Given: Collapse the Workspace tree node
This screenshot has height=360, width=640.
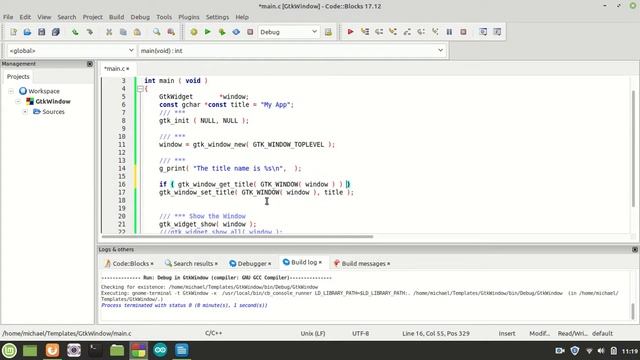Looking at the screenshot, I should coord(11,91).
